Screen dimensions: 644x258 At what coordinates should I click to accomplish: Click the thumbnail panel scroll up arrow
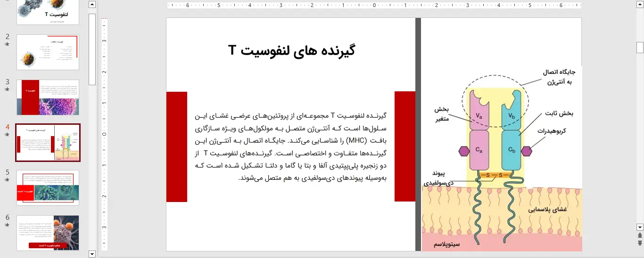[92, 5]
